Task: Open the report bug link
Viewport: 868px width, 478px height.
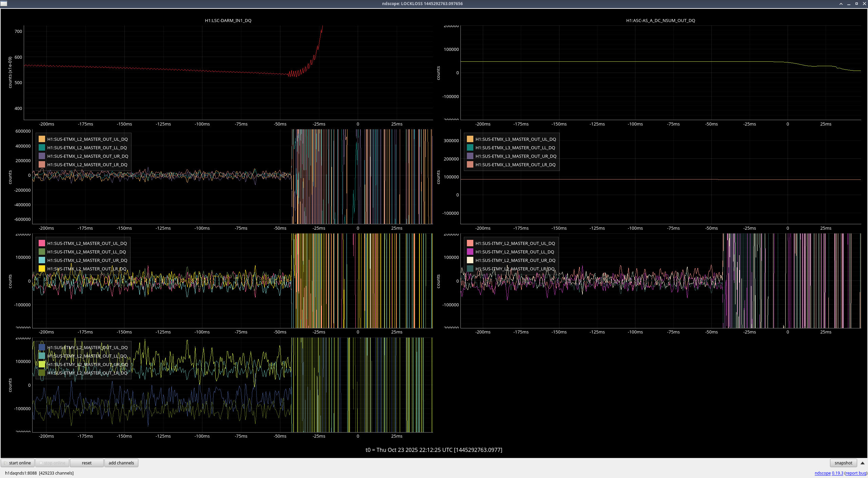Action: 855,473
